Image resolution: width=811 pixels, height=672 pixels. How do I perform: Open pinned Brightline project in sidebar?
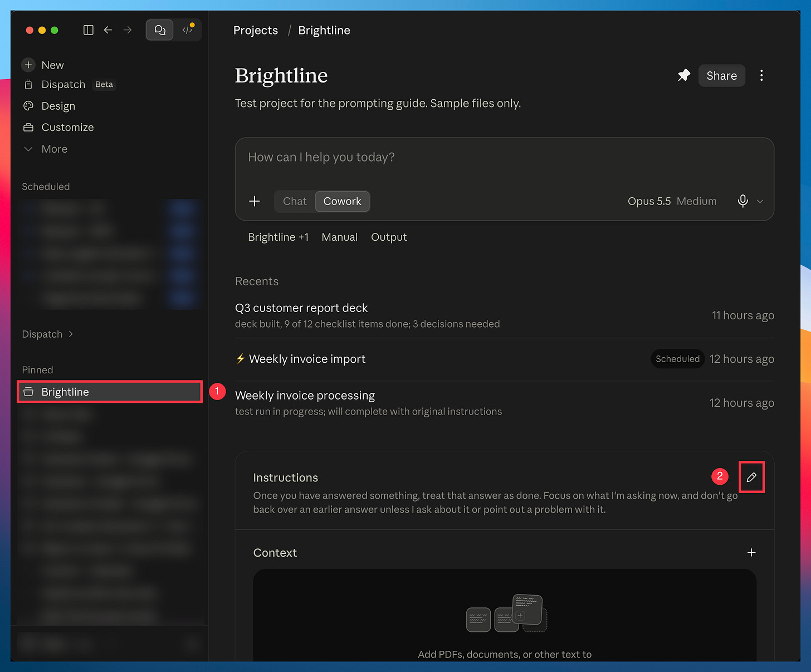coord(110,392)
